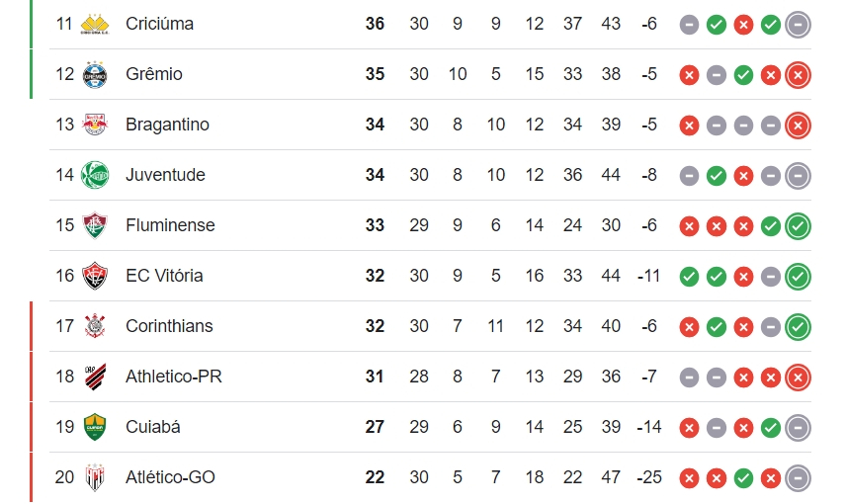Click the Corinthians club crest icon
This screenshot has width=847, height=504.
[x=95, y=326]
